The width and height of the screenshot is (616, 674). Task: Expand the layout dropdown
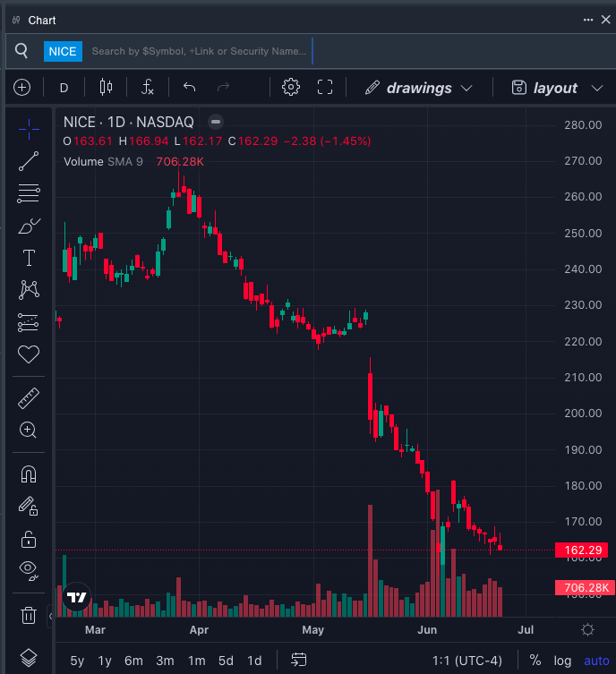pos(557,88)
